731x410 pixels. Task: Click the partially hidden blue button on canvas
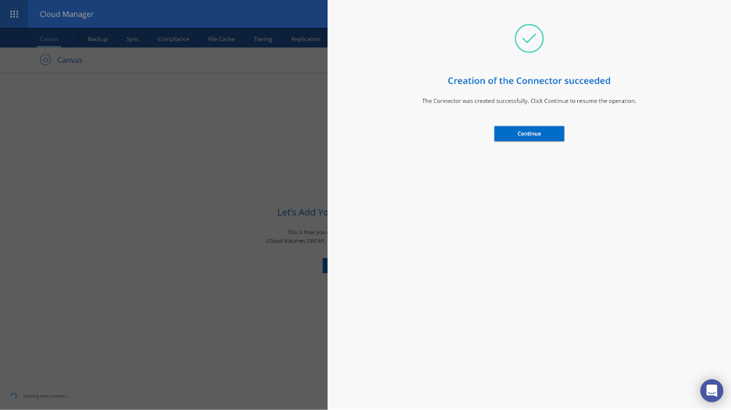(x=324, y=265)
